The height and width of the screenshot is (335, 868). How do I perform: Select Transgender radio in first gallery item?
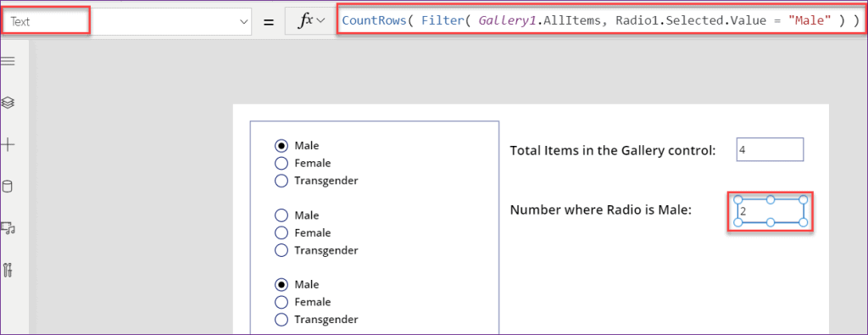pyautogui.click(x=281, y=181)
